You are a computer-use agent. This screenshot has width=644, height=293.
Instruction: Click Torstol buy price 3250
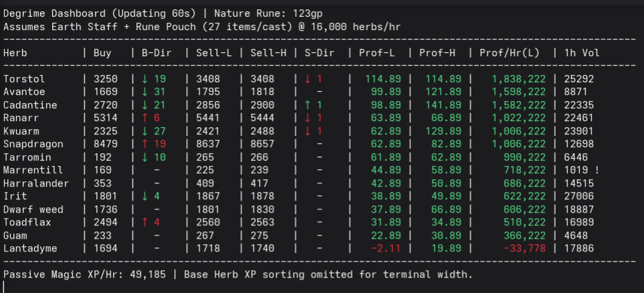click(x=106, y=79)
